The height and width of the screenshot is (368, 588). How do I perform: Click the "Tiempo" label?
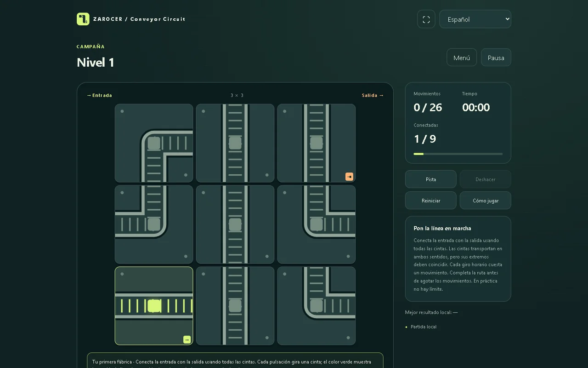pyautogui.click(x=469, y=94)
